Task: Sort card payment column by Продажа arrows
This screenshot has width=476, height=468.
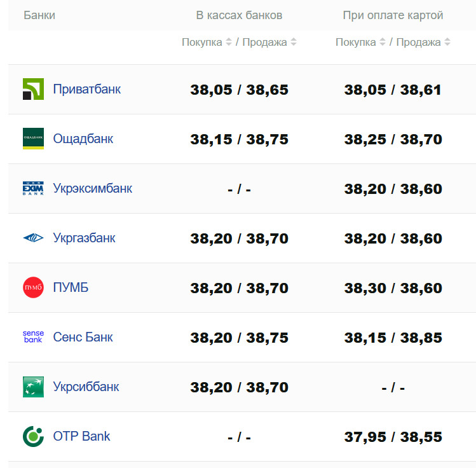Action: [447, 43]
